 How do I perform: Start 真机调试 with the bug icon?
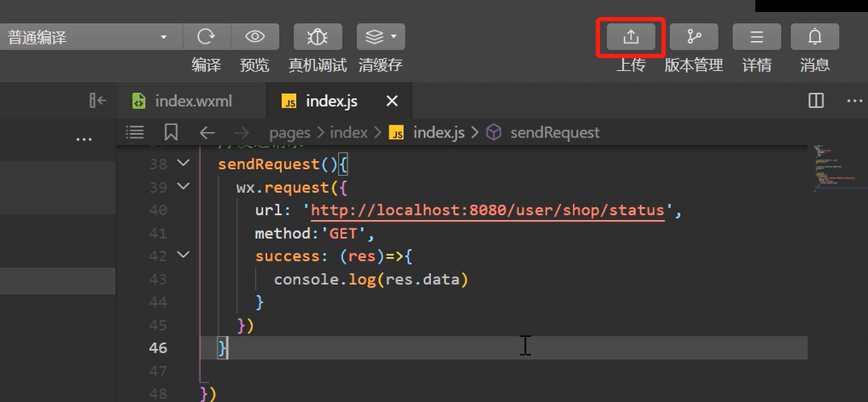pos(317,37)
